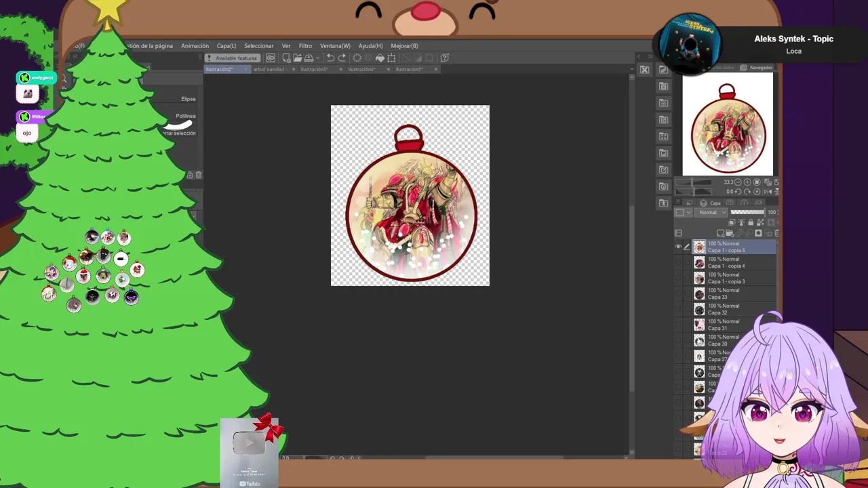Show the Capa 30 layer
This screenshot has width=868, height=488.
pyautogui.click(x=678, y=341)
